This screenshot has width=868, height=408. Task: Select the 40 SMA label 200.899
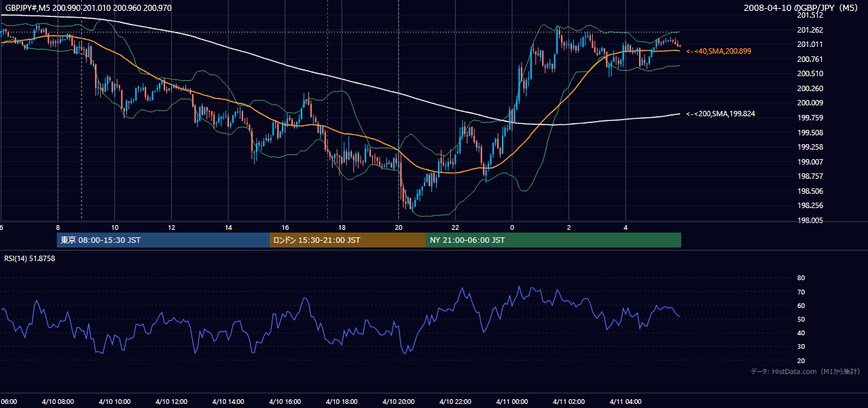[x=719, y=51]
